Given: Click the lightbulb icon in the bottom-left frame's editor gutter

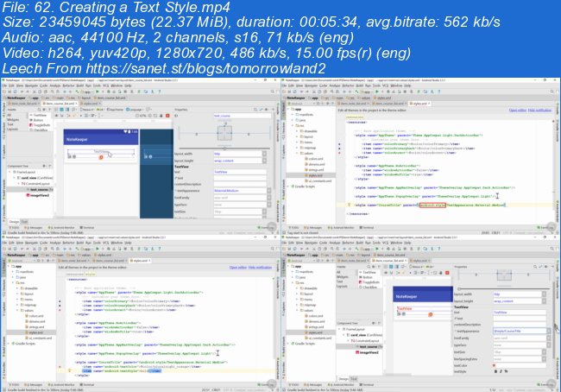Looking at the screenshot, I should tap(70, 371).
